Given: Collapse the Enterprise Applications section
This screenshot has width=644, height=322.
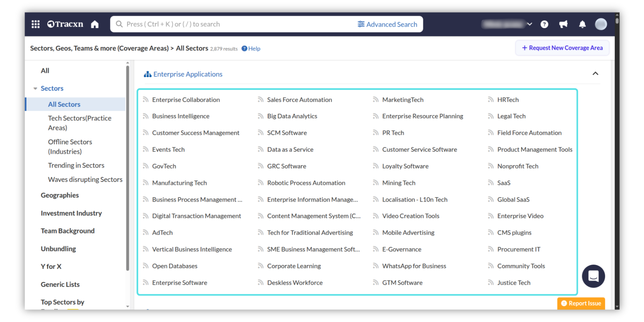Looking at the screenshot, I should [x=595, y=73].
